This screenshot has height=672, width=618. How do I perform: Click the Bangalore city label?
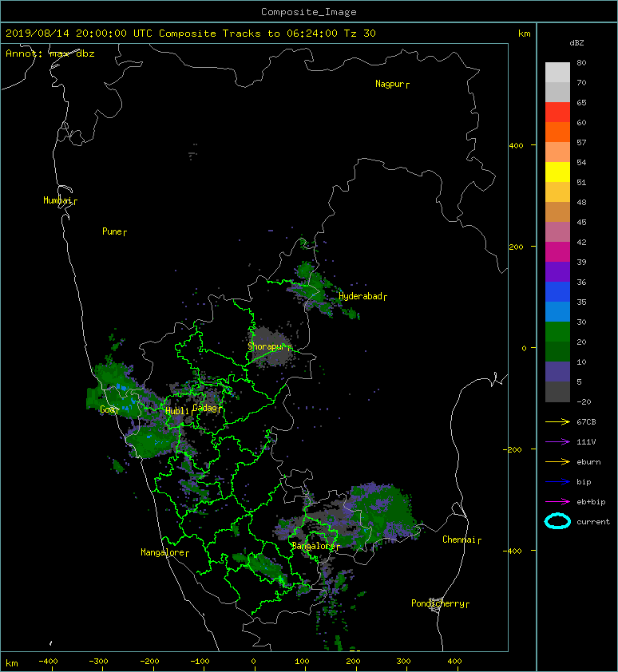pos(315,546)
